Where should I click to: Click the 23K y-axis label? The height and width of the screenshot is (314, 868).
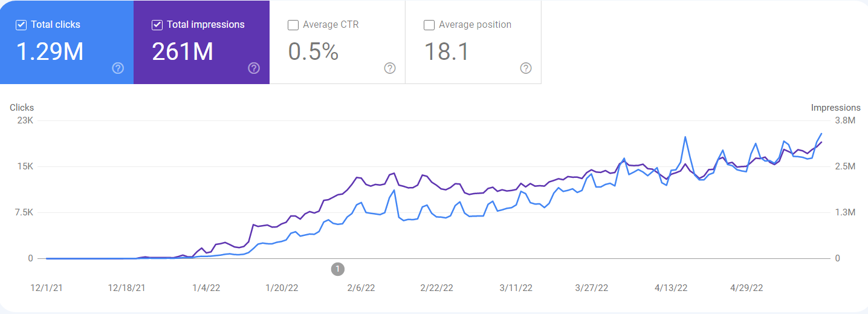(25, 120)
